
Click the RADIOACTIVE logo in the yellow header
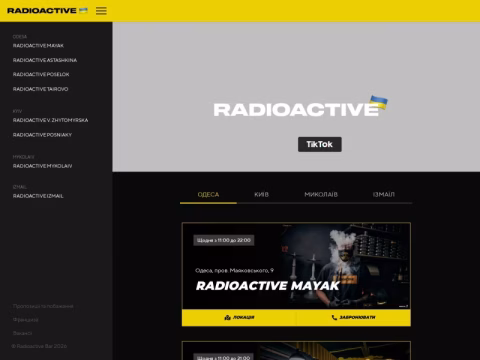coord(47,11)
